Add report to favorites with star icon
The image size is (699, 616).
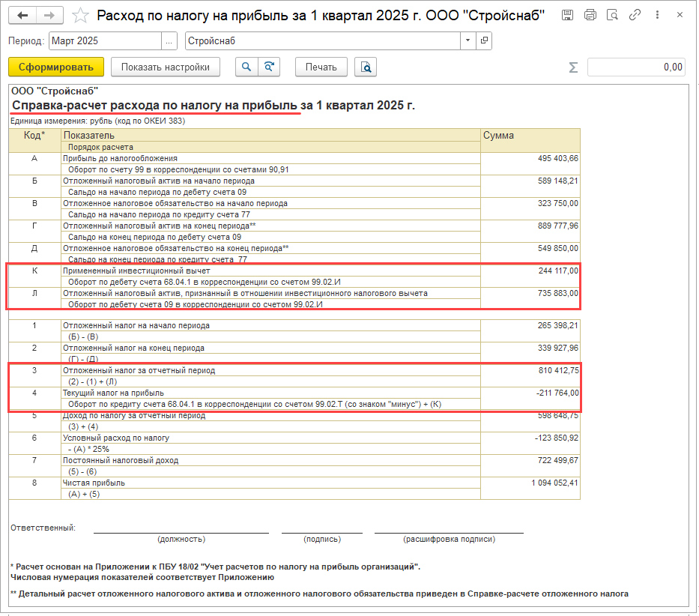(81, 15)
